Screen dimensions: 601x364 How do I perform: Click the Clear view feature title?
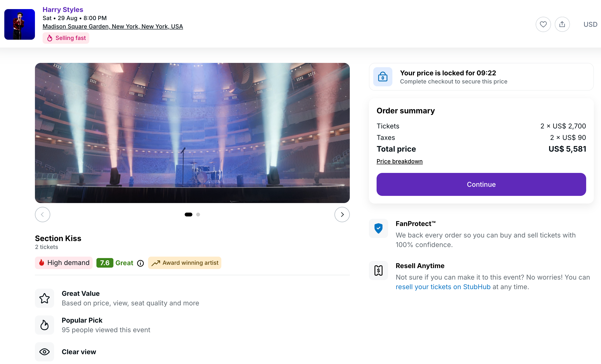point(79,352)
